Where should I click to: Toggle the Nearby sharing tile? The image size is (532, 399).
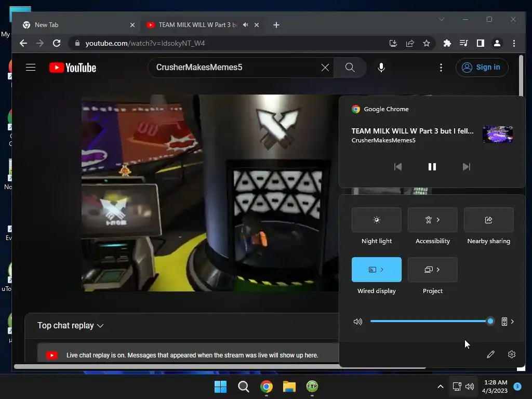(488, 220)
